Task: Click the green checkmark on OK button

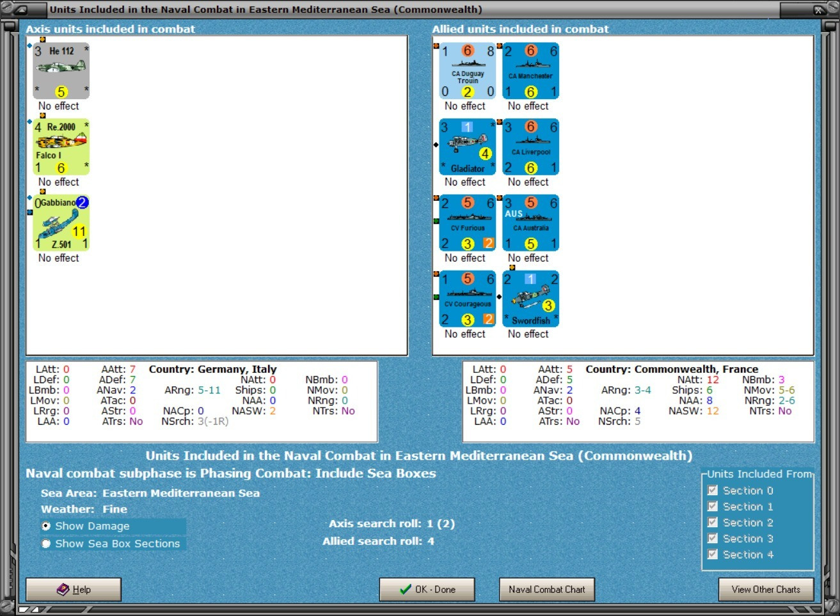Action: 406,589
